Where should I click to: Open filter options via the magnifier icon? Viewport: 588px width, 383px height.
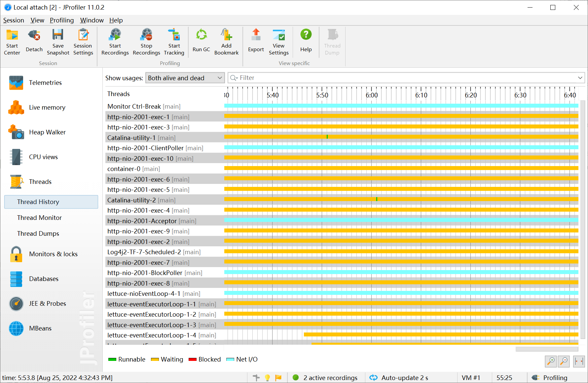234,78
